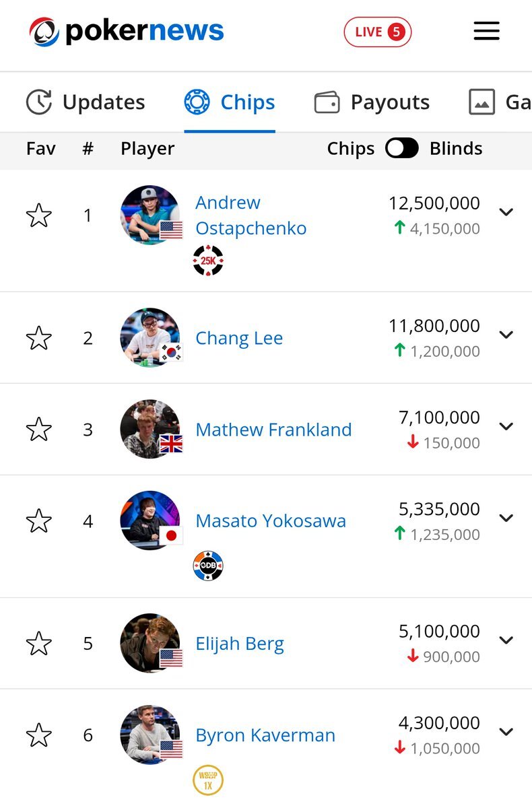Image resolution: width=532 pixels, height=808 pixels.
Task: Toggle the Chips to Blinds switch
Action: [402, 148]
